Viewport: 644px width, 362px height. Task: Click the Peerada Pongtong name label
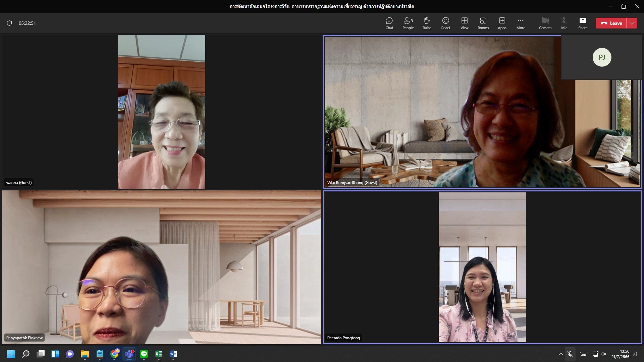pyautogui.click(x=343, y=338)
